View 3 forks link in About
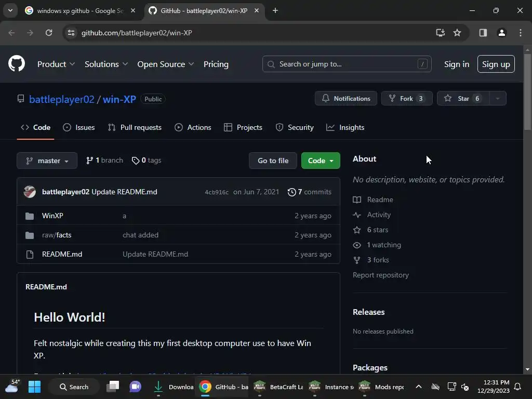 click(371, 260)
